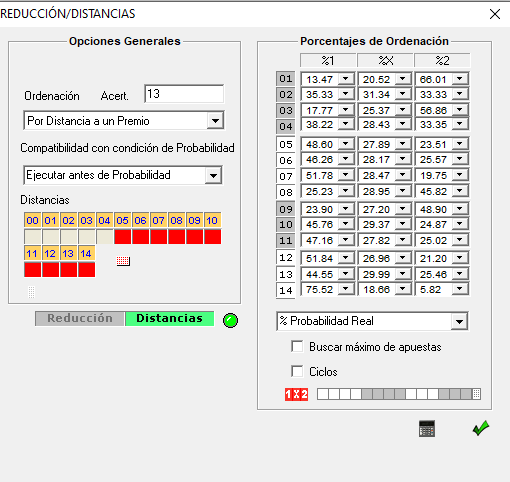Toggle match row 12 selector
Viewport: 510px width, 482px height.
286,258
